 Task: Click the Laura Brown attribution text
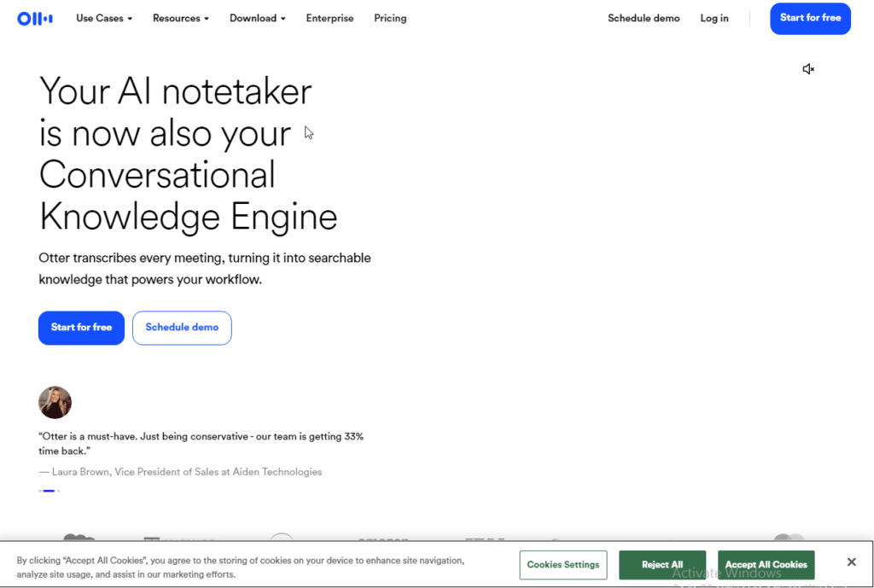tap(180, 472)
